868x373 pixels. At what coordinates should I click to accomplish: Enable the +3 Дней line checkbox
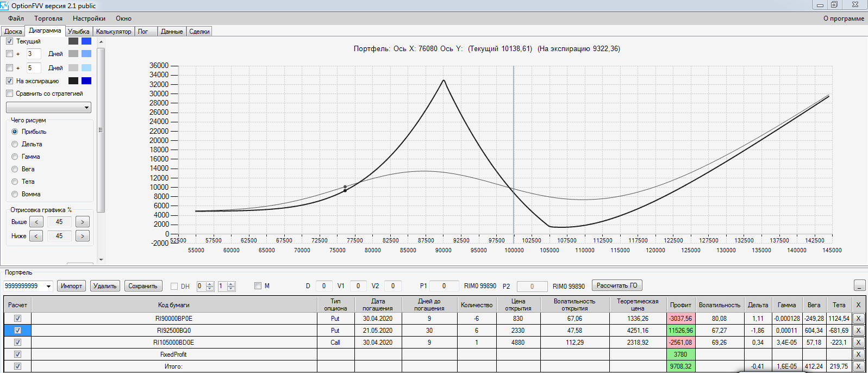[x=9, y=54]
